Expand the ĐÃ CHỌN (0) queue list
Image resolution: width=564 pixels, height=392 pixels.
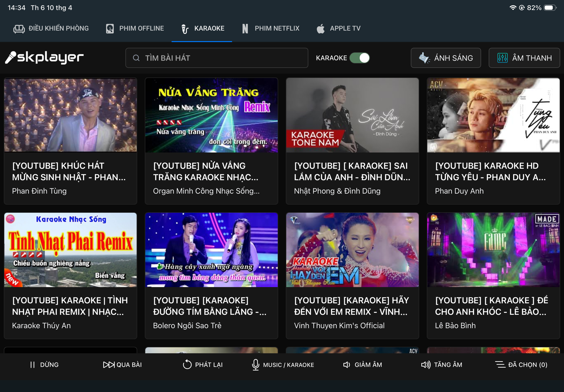click(521, 365)
